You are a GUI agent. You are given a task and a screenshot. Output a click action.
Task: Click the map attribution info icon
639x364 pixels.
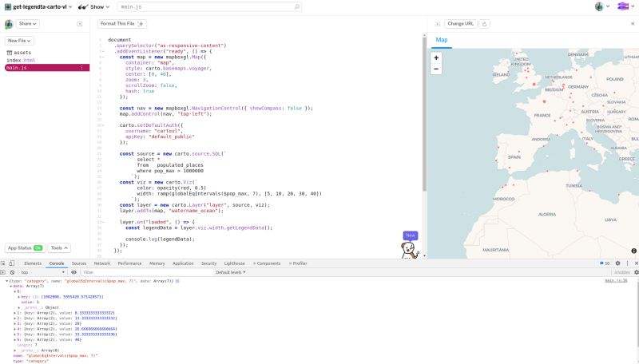pyautogui.click(x=633, y=251)
